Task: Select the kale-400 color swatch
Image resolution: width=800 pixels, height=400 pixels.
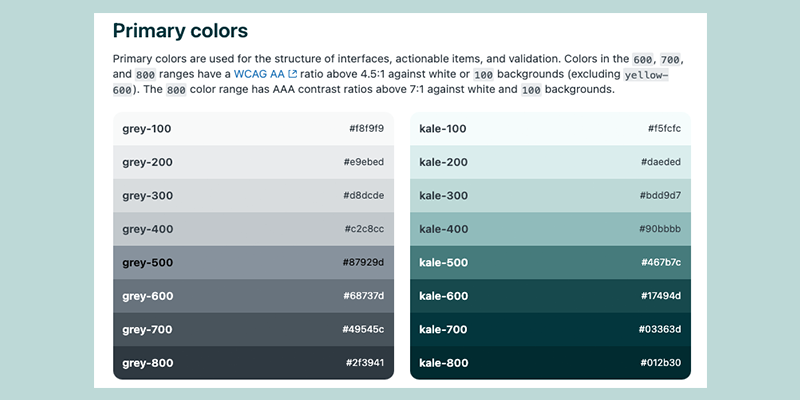Action: pos(551,229)
